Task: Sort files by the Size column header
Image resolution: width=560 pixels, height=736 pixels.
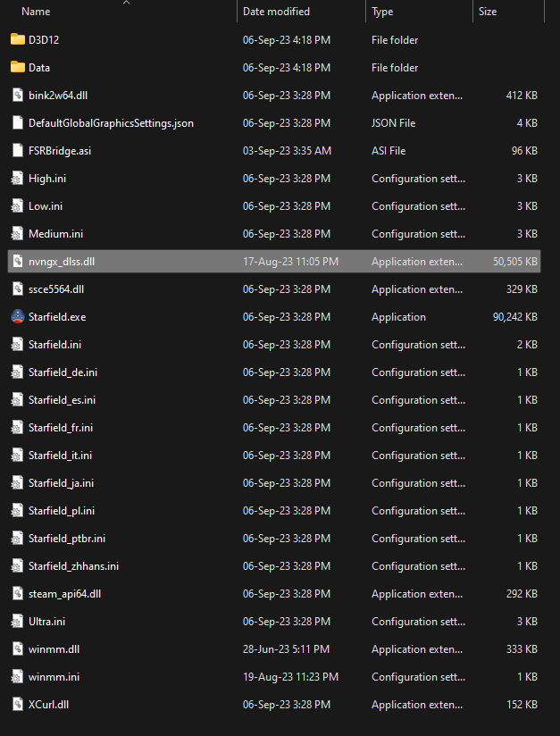Action: tap(488, 12)
